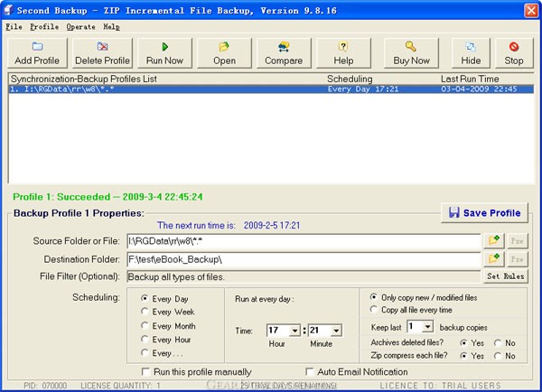Click the Open toolbar button

(224, 53)
